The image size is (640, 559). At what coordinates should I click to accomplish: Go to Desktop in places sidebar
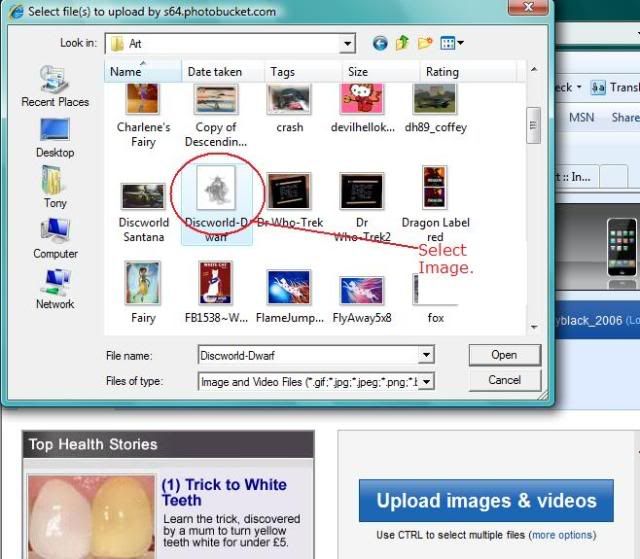click(x=55, y=136)
